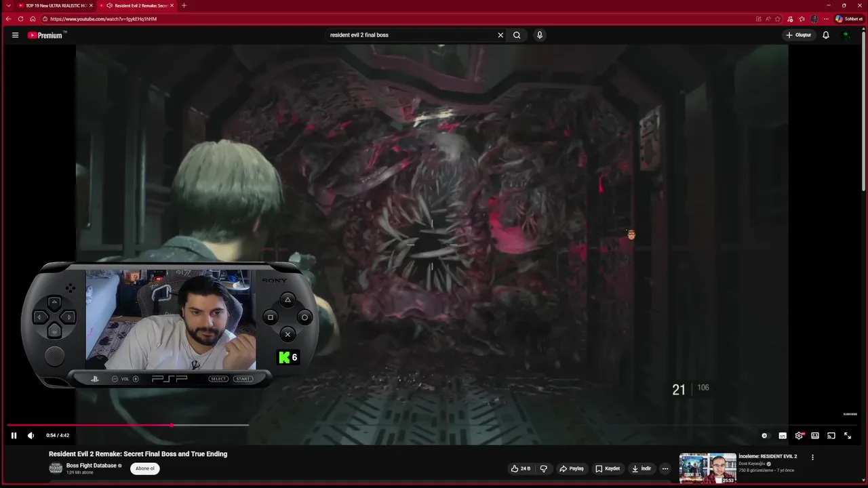Click the Boss Fight Database avatar

pos(56,468)
